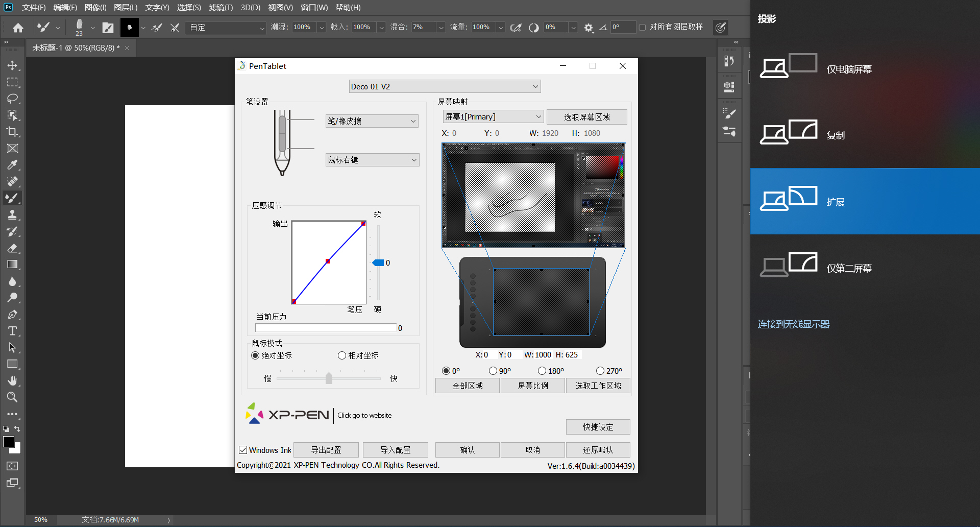
Task: Select the Eyedropper tool
Action: [12, 165]
